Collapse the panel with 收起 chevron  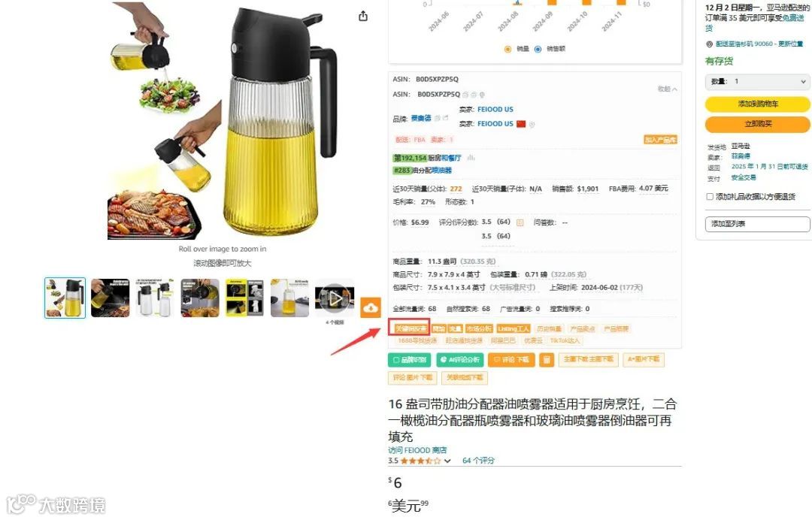coord(668,89)
